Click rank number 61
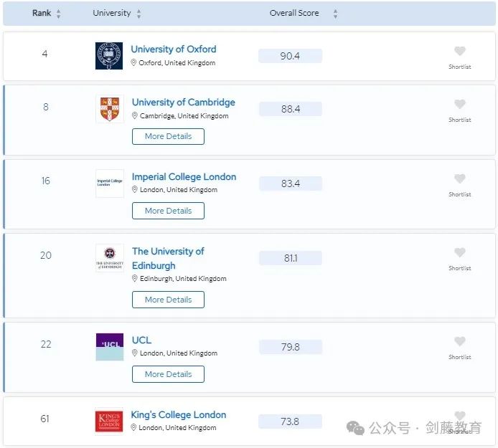 pyautogui.click(x=44, y=419)
